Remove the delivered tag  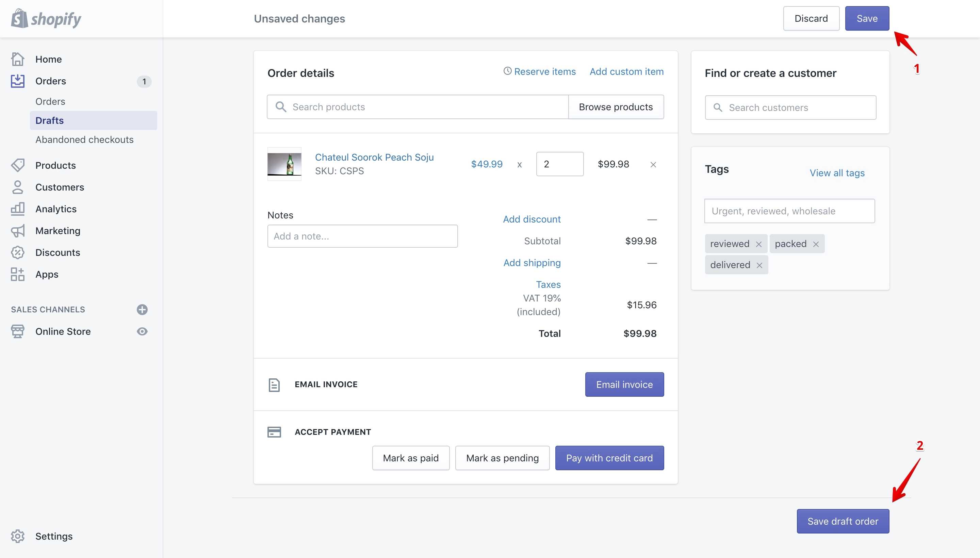(759, 265)
